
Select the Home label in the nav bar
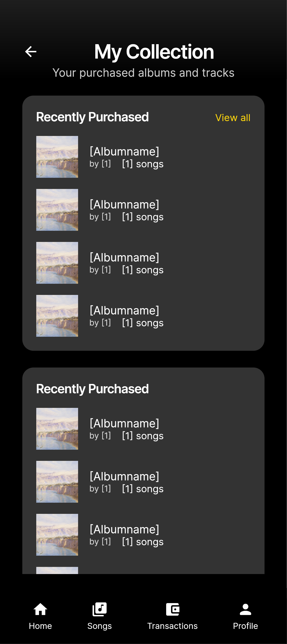(40, 626)
